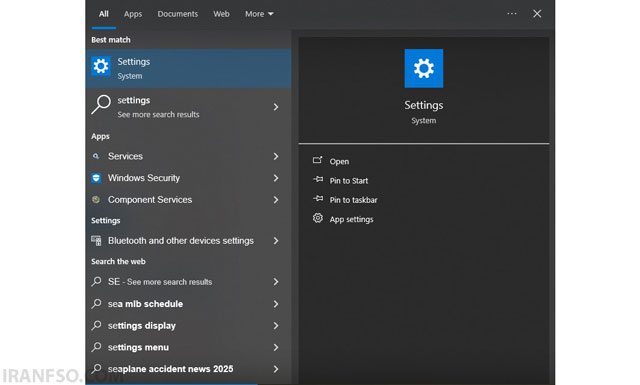Click the Services app icon
Image resolution: width=640 pixels, height=385 pixels.
[x=96, y=156]
